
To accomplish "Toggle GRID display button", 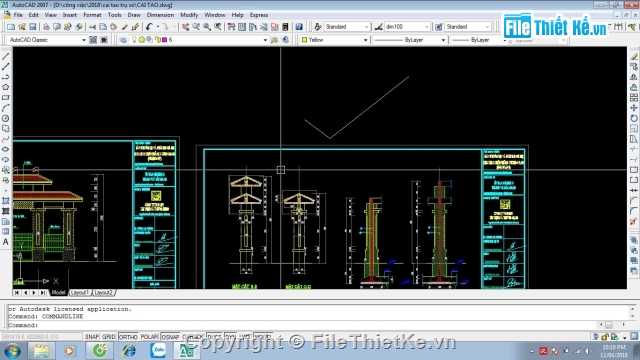I will (x=109, y=337).
